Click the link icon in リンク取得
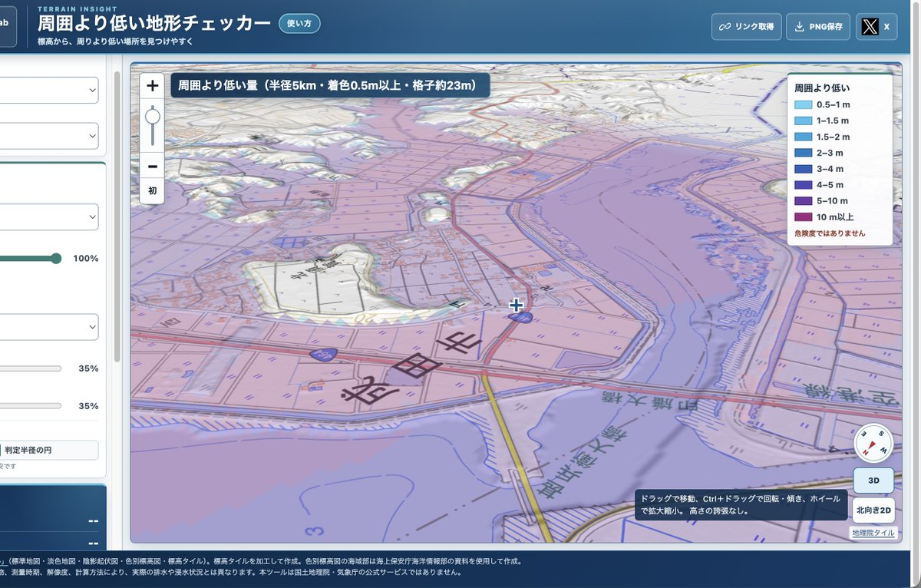Viewport: 921px width, 588px height. pos(724,27)
